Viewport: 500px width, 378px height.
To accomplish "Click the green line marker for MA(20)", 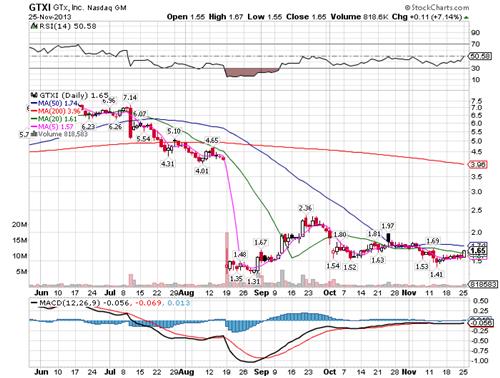I will click(x=34, y=119).
